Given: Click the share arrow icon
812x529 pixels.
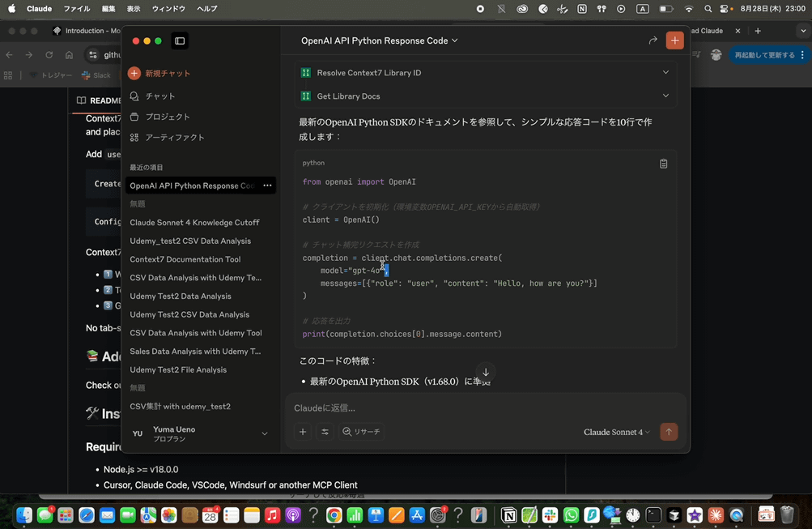Looking at the screenshot, I should [x=653, y=41].
